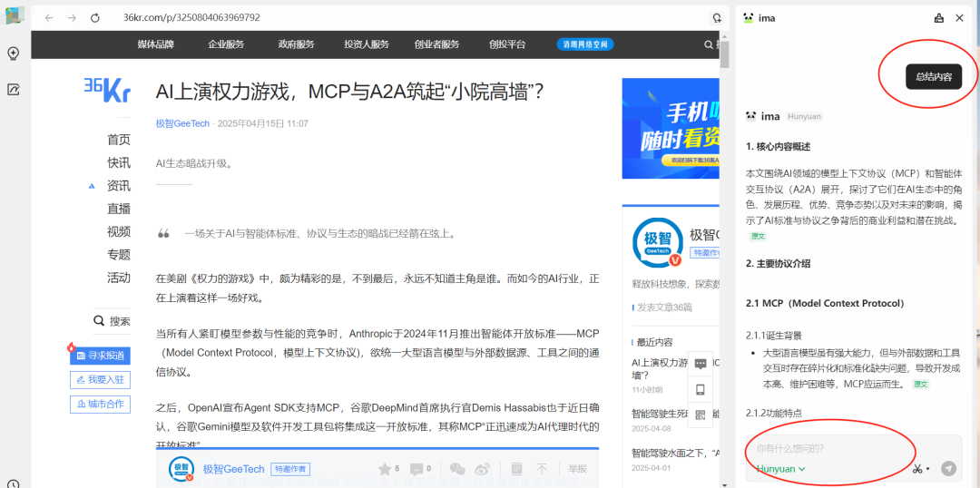Click the scissors screenshot tool icon
The height and width of the screenshot is (488, 980).
tap(917, 469)
